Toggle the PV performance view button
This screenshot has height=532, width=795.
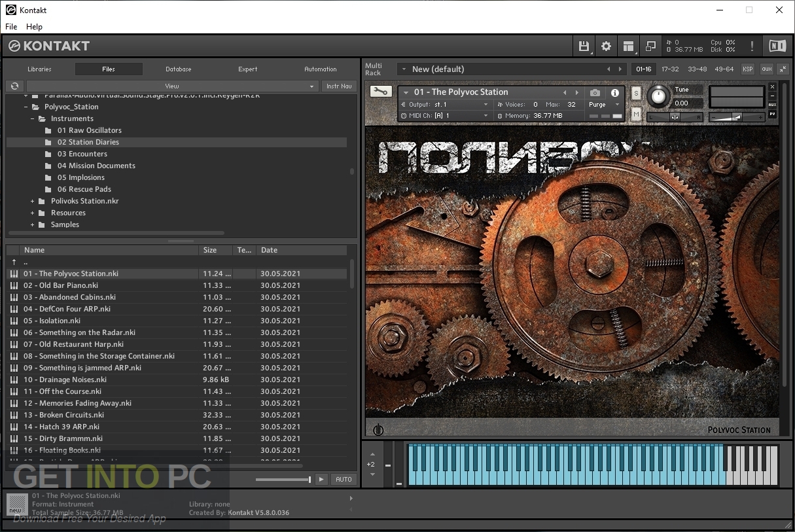tap(772, 114)
